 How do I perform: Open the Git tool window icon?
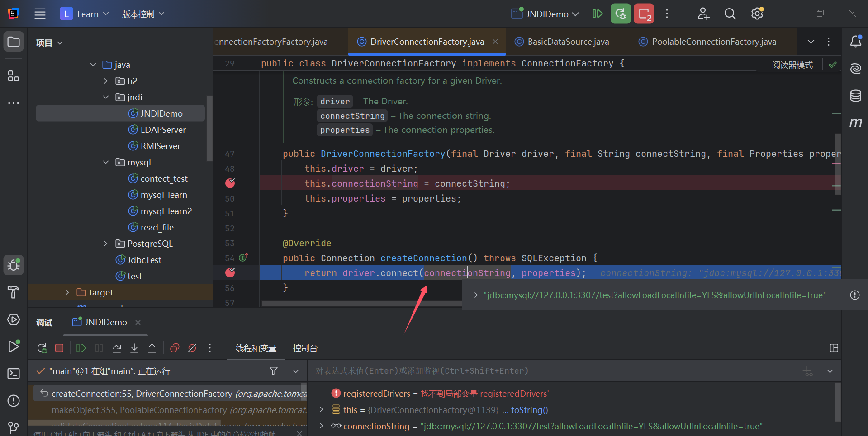(14, 427)
